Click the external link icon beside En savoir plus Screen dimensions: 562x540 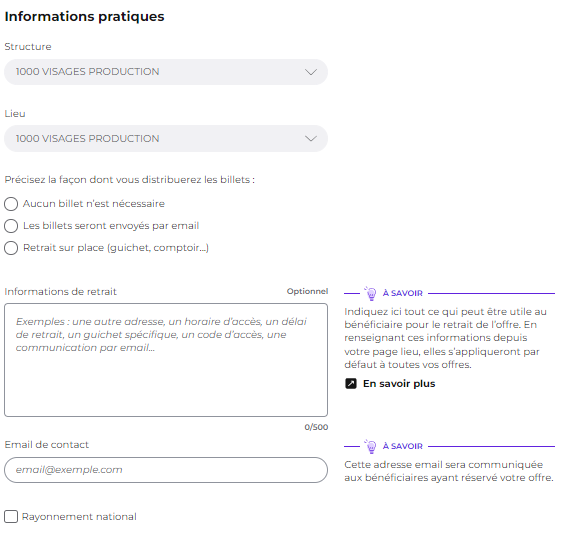point(351,383)
